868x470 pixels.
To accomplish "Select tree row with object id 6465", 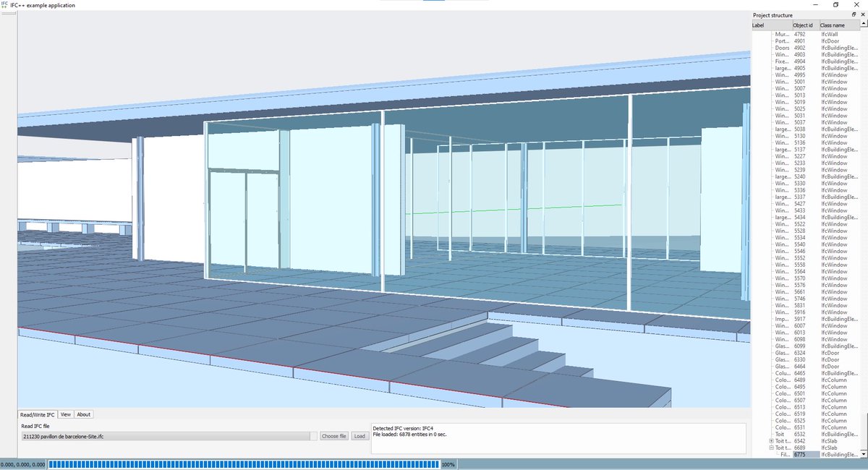I will click(806, 373).
